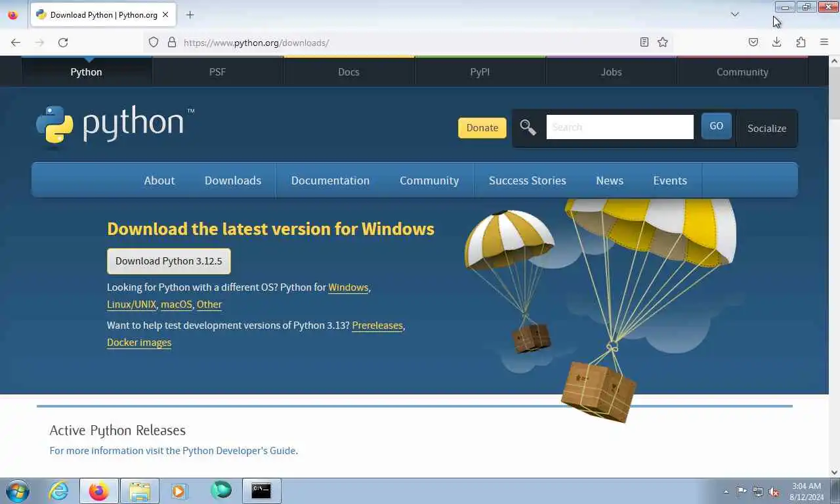Open the Firefox hamburger application menu
The height and width of the screenshot is (504, 840).
pyautogui.click(x=824, y=43)
